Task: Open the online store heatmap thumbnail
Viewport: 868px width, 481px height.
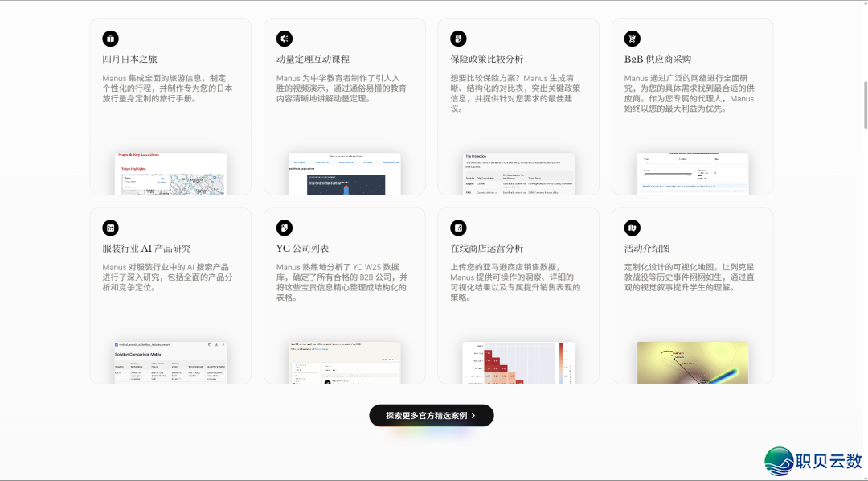Action: pos(518,363)
